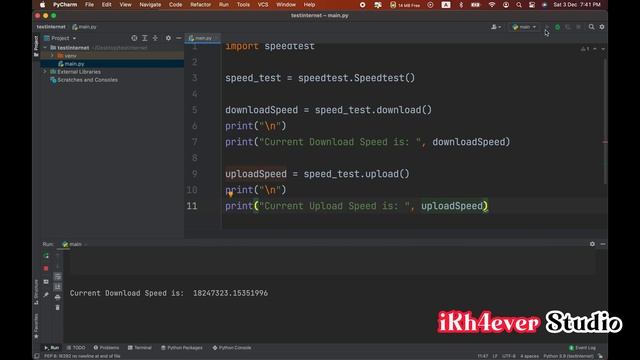Toggle the Favorites tool window side tab
Viewport: 640px width, 360px height.
coord(36,326)
